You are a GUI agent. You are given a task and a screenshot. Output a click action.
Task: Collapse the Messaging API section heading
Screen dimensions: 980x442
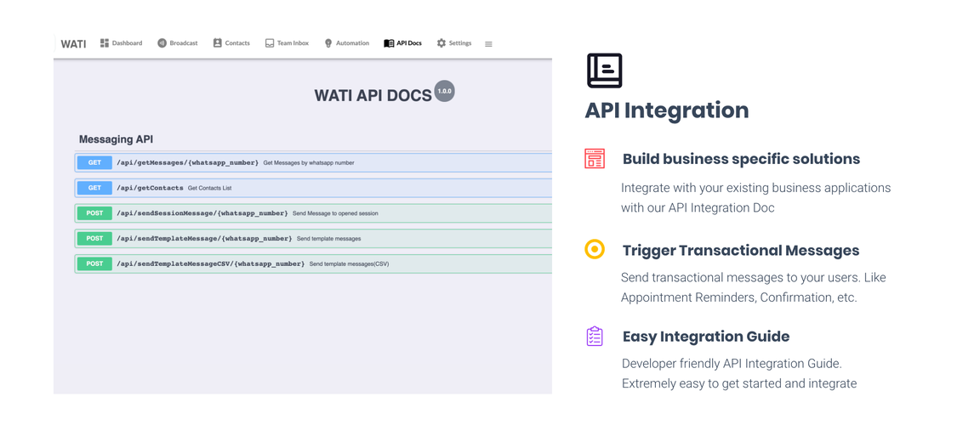(x=117, y=139)
